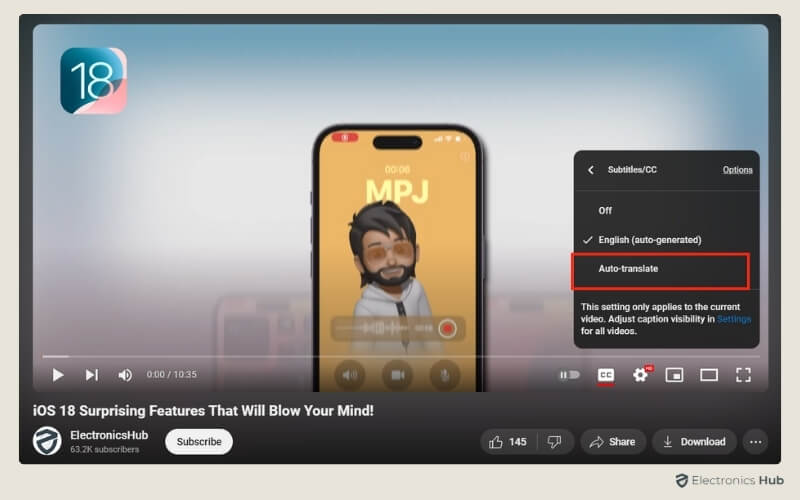
Task: Open subtitle Options link
Action: (737, 170)
